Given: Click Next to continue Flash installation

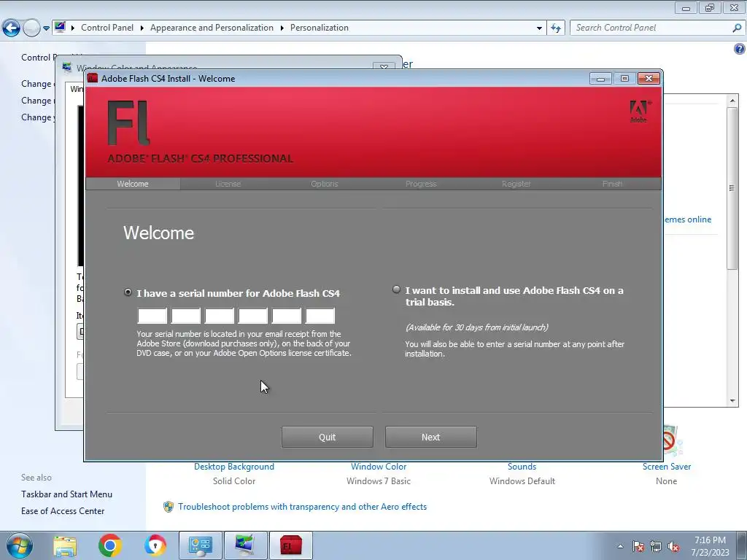Looking at the screenshot, I should [x=430, y=437].
